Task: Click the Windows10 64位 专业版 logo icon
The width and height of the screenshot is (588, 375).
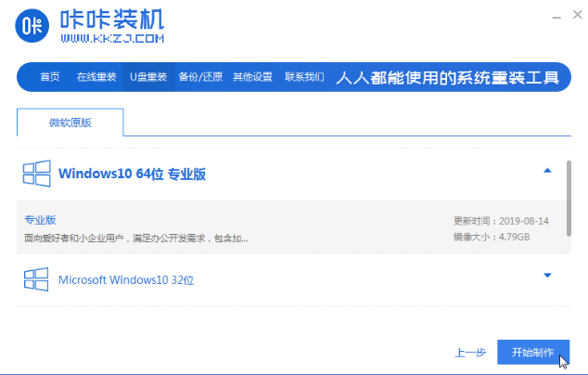Action: [36, 174]
